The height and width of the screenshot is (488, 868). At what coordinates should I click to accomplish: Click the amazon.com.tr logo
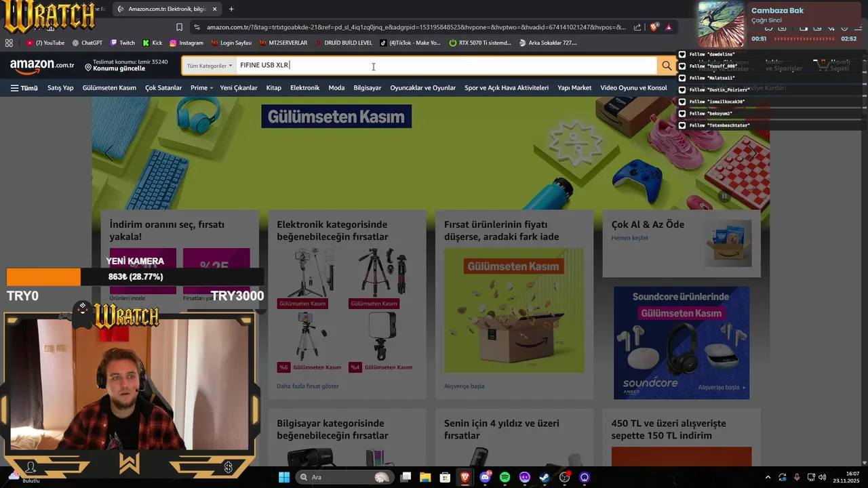click(x=42, y=65)
